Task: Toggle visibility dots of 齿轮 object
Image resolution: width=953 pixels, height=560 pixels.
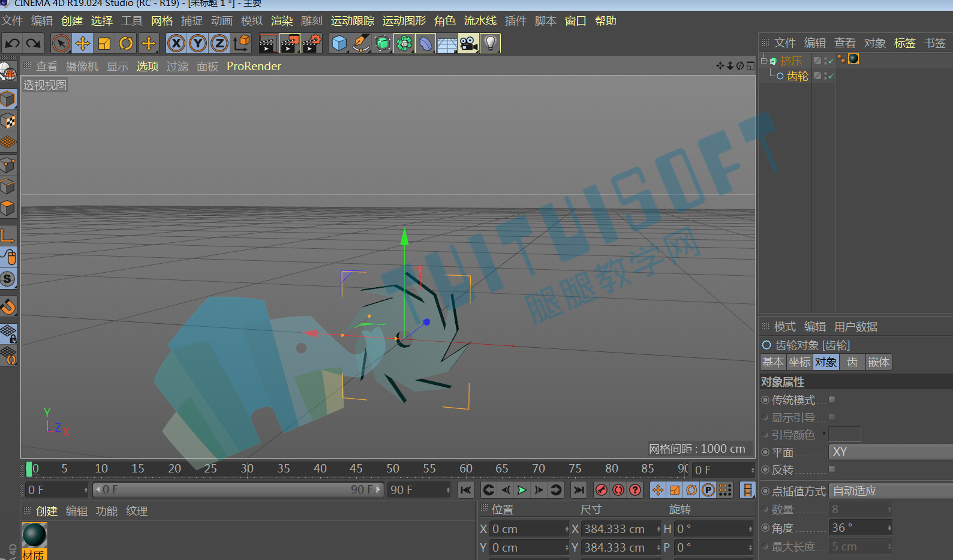Action: pos(826,76)
